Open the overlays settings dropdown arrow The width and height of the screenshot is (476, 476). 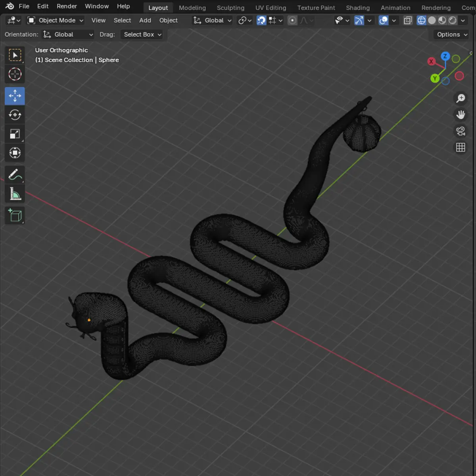point(393,20)
